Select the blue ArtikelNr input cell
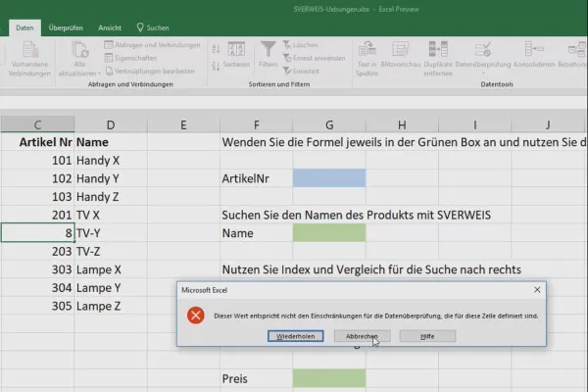The image size is (588, 392). pos(329,178)
